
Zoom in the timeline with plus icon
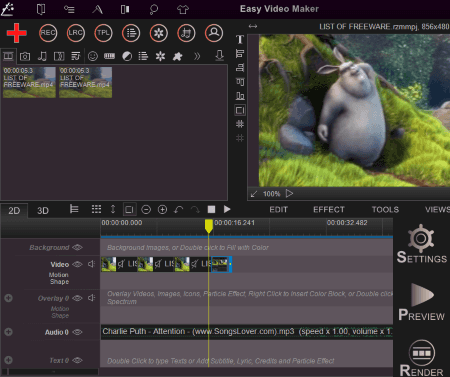point(162,210)
